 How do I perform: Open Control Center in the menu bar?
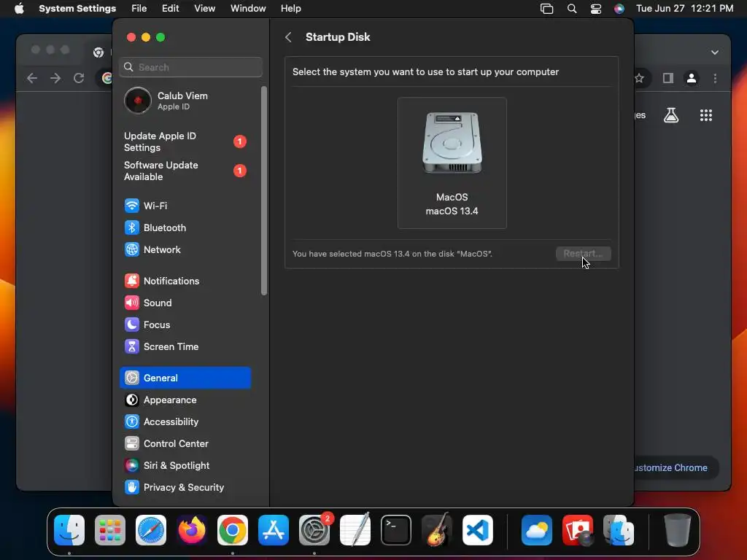[595, 9]
